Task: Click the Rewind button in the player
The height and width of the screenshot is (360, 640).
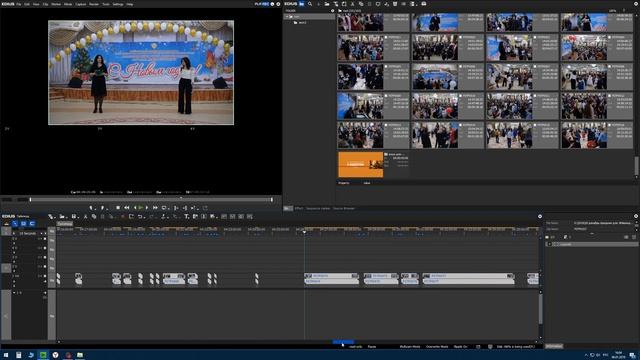Action: pos(127,208)
